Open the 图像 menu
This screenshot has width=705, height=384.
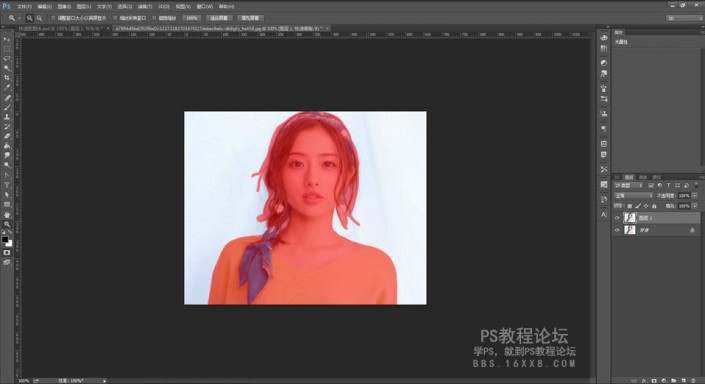coord(64,7)
